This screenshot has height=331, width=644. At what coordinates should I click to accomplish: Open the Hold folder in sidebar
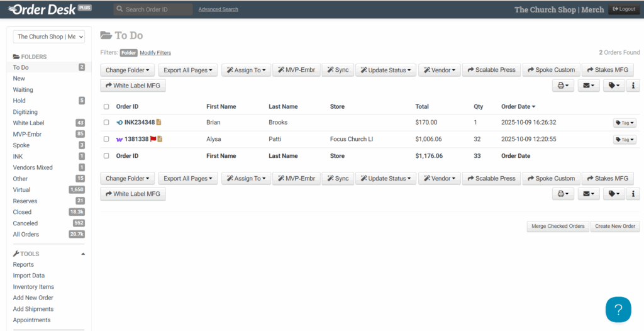pyautogui.click(x=19, y=101)
